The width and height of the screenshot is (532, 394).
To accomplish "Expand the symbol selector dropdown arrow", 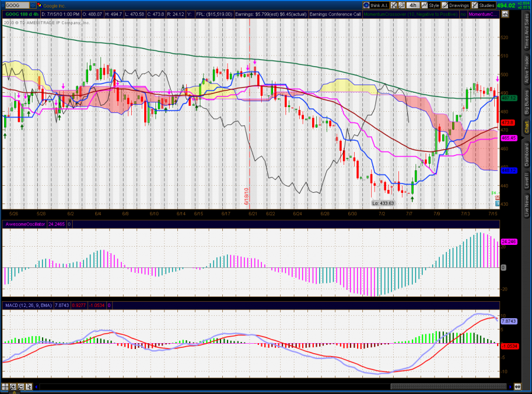I will 33,5.
